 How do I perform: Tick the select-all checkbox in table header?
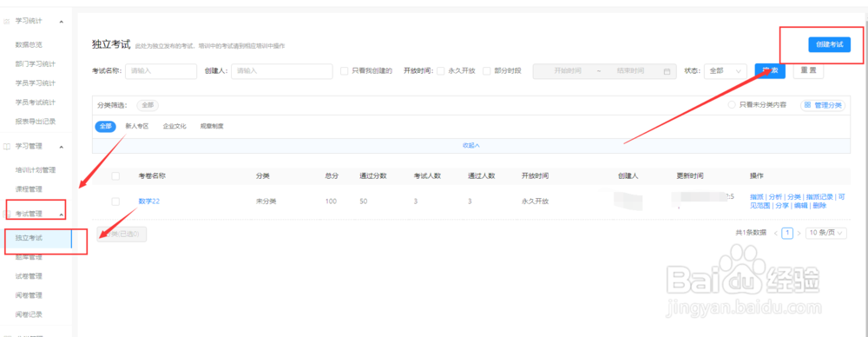click(x=115, y=175)
